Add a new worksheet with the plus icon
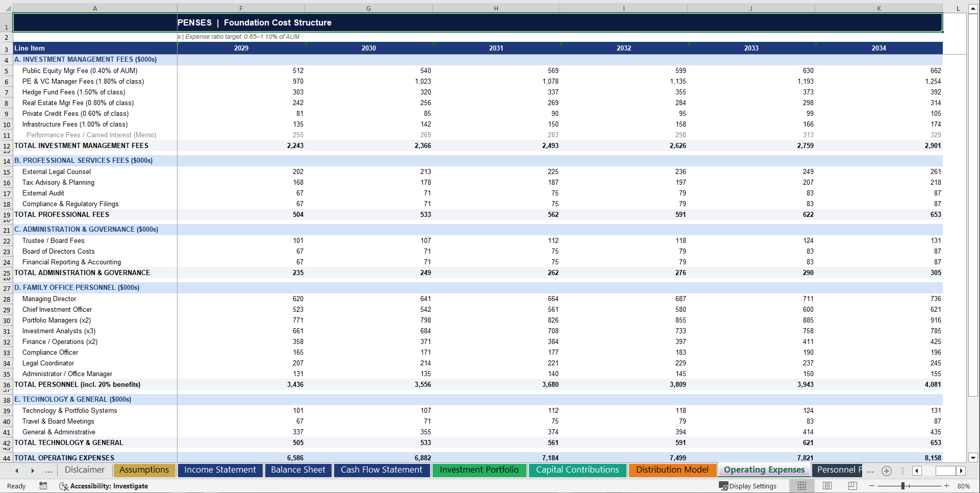This screenshot has width=980, height=493. [887, 471]
